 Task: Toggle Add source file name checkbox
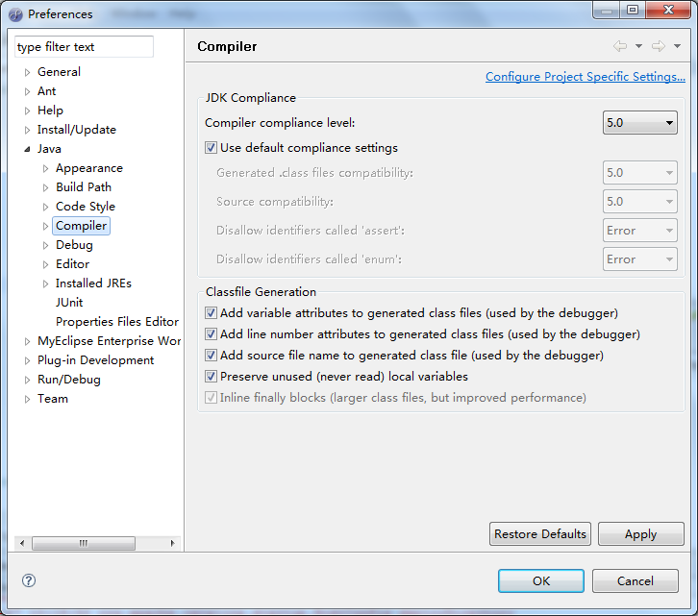[x=211, y=356]
